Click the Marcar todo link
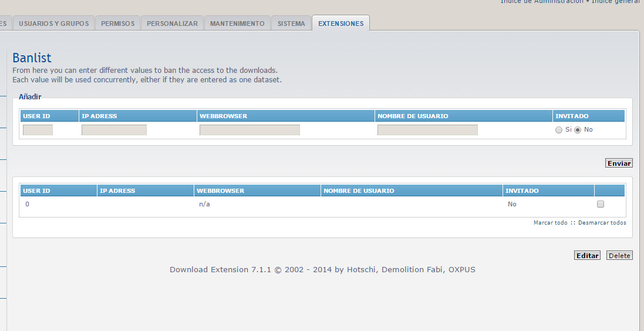Screen dimensions: 644x331 tap(550, 223)
